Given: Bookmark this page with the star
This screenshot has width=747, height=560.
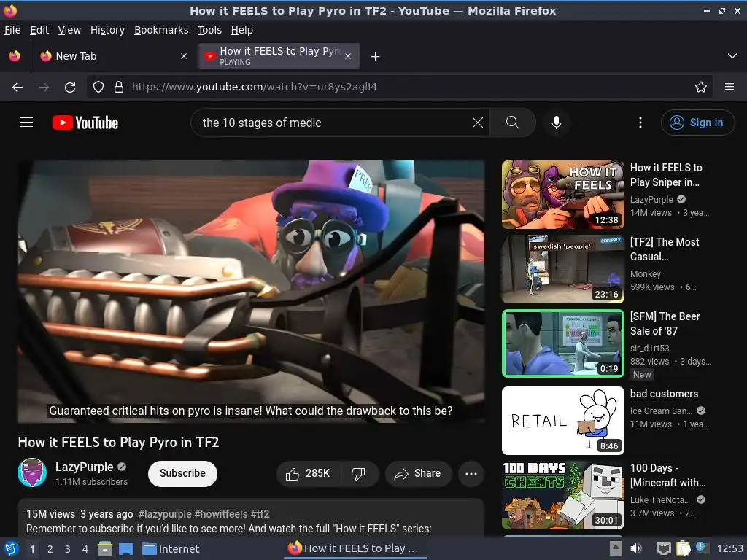Looking at the screenshot, I should (x=701, y=87).
